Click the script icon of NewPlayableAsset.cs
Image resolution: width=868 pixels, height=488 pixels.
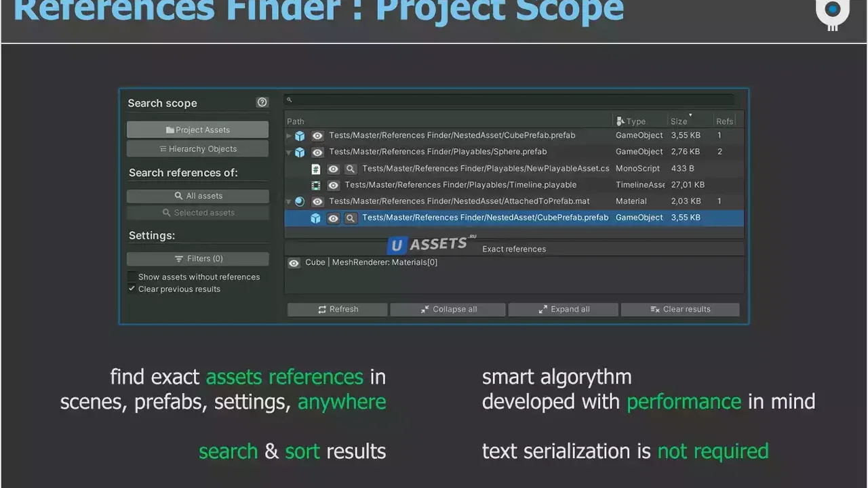click(x=316, y=169)
